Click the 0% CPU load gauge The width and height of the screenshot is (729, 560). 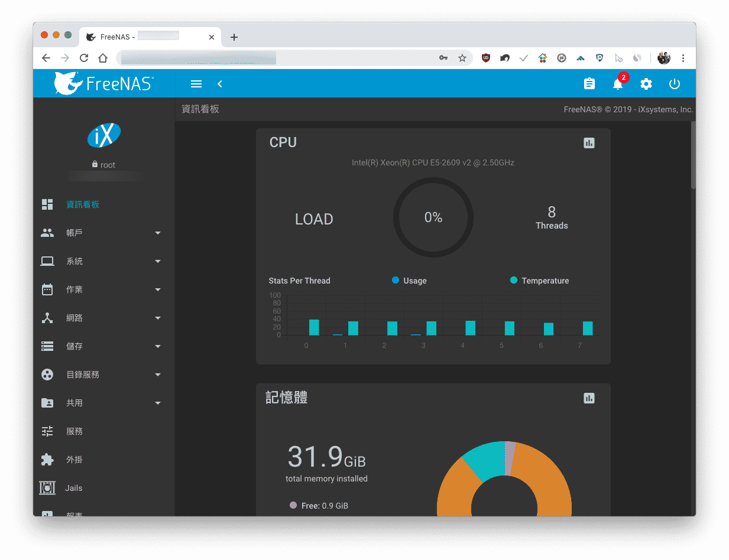[x=433, y=218]
